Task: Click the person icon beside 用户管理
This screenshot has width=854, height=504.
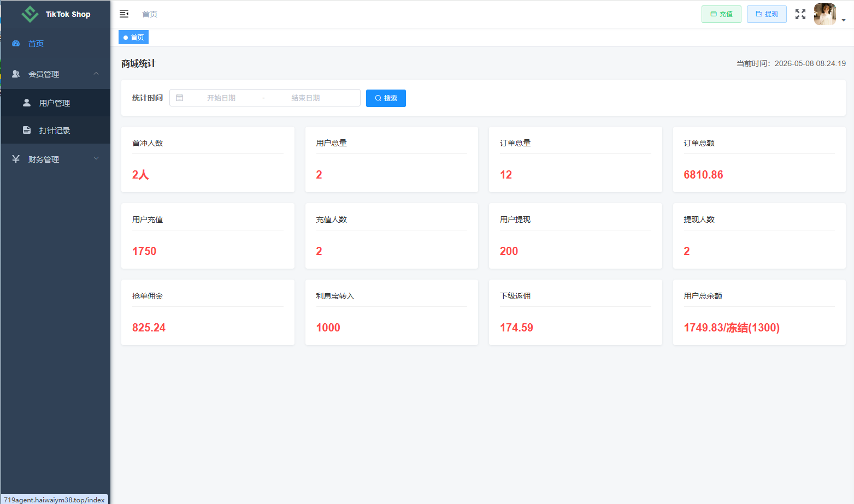Action: [x=27, y=103]
